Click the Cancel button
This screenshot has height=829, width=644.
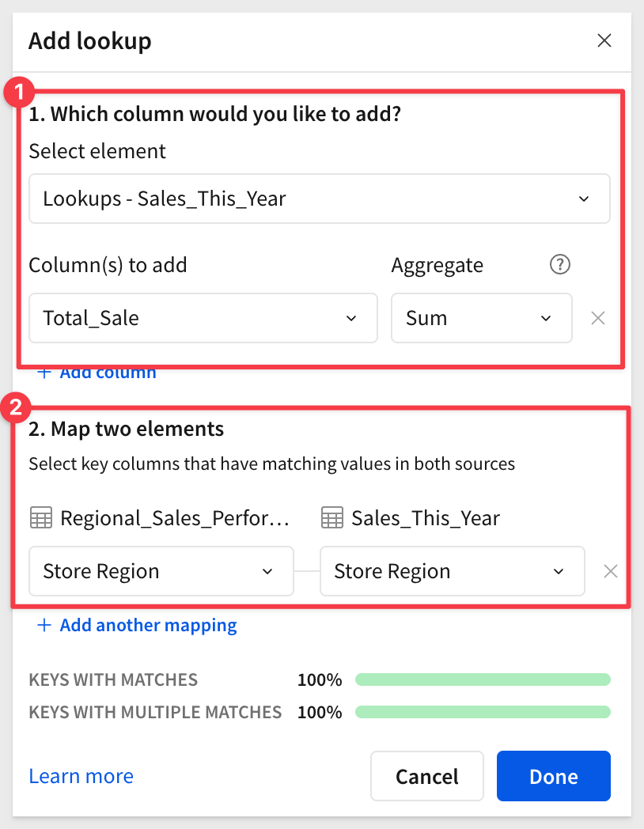coord(427,776)
